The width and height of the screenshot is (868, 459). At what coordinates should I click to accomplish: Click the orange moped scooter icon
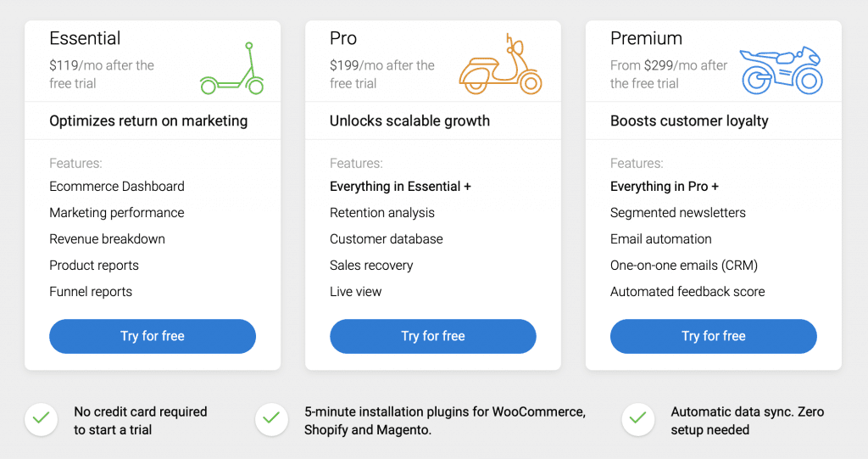pyautogui.click(x=500, y=66)
